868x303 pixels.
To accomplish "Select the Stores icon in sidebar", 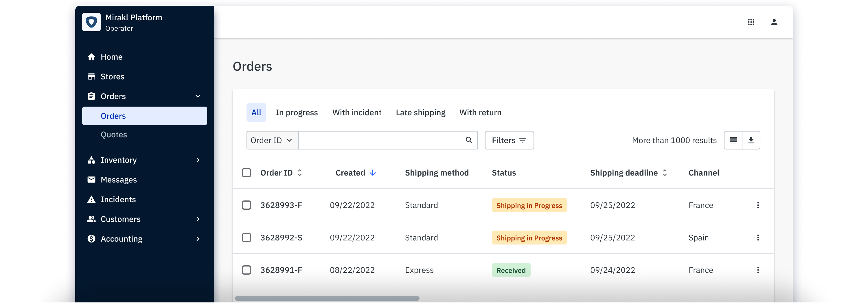I will [x=91, y=76].
